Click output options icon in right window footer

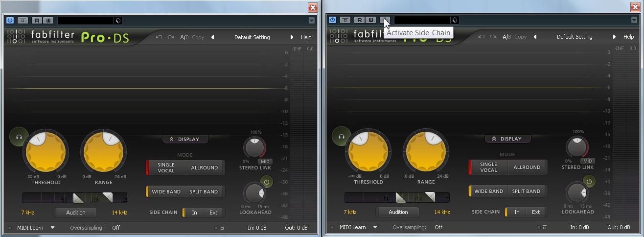[544, 227]
